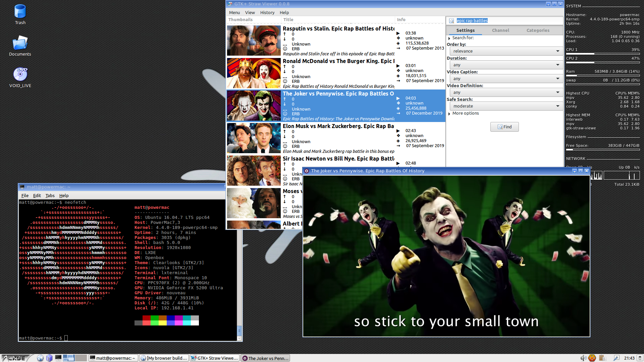Image resolution: width=644 pixels, height=362 pixels.
Task: Click the play-duration icon for the Joker vs Pennywise entry
Action: [398, 98]
